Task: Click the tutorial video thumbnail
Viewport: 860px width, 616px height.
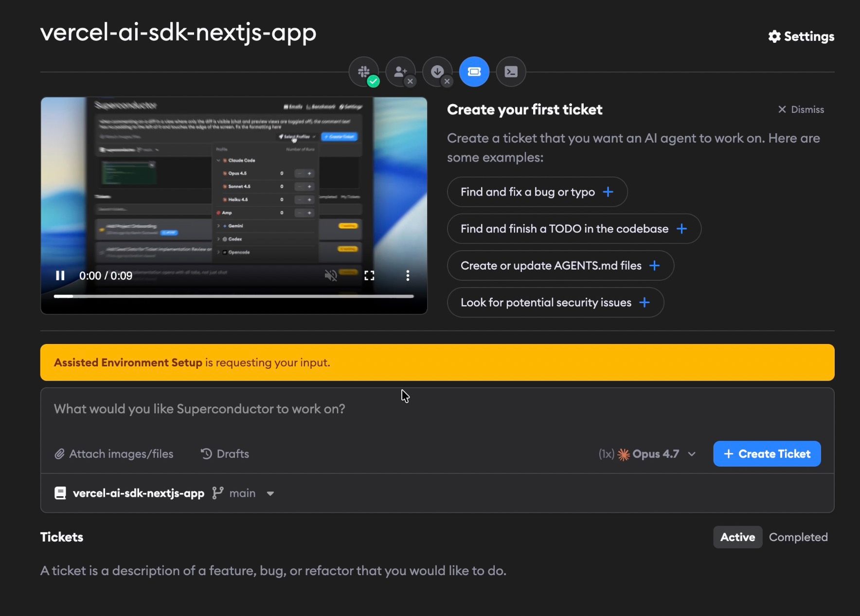Action: pyautogui.click(x=234, y=205)
